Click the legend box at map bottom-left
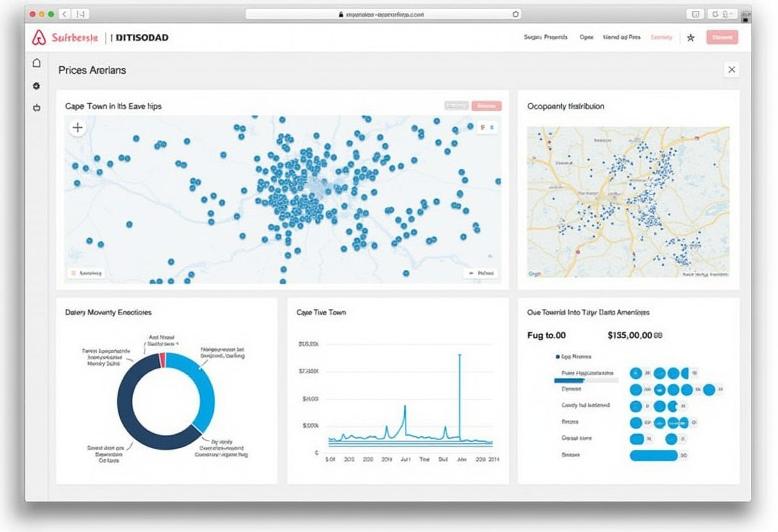This screenshot has height=532, width=778. [x=86, y=273]
